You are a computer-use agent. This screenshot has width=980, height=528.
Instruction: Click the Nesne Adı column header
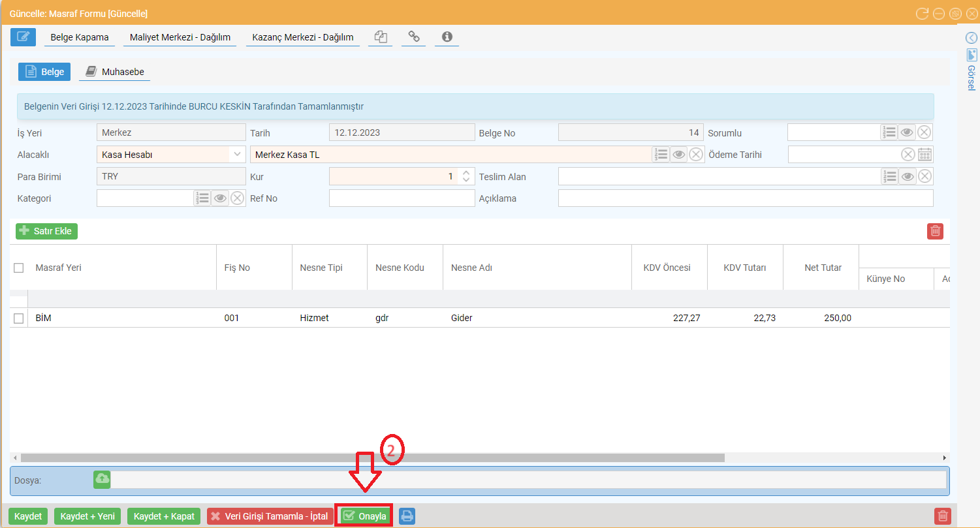(x=537, y=268)
